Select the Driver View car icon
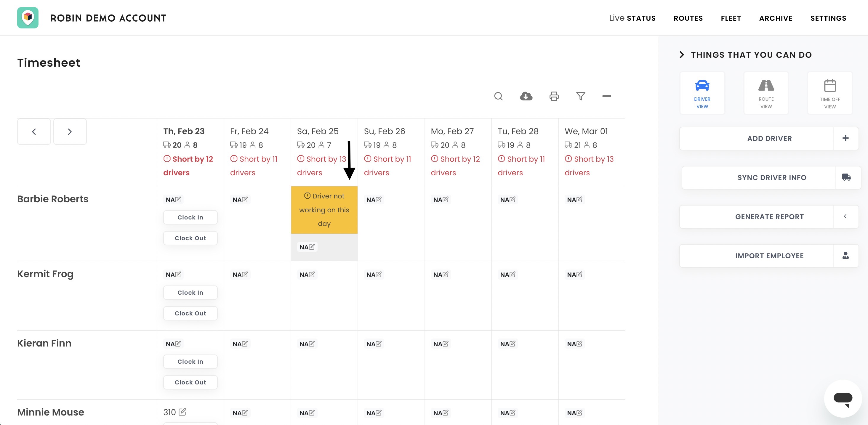The width and height of the screenshot is (868, 425). 702,85
